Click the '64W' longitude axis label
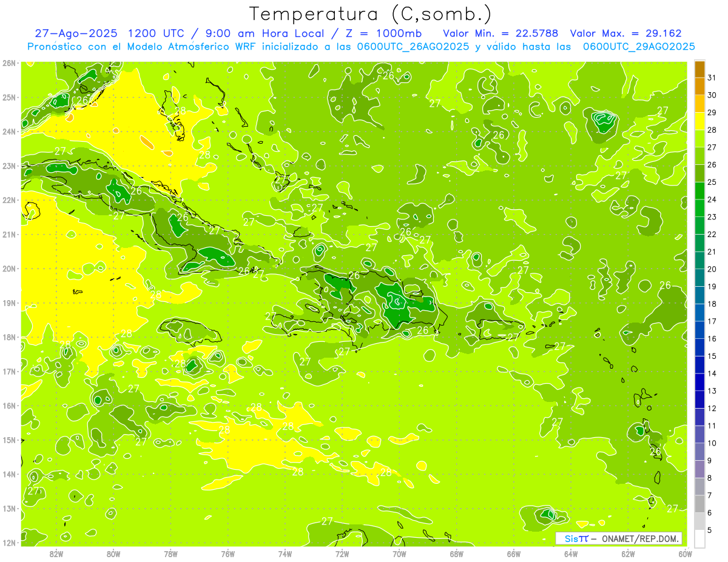The height and width of the screenshot is (562, 728). click(571, 553)
